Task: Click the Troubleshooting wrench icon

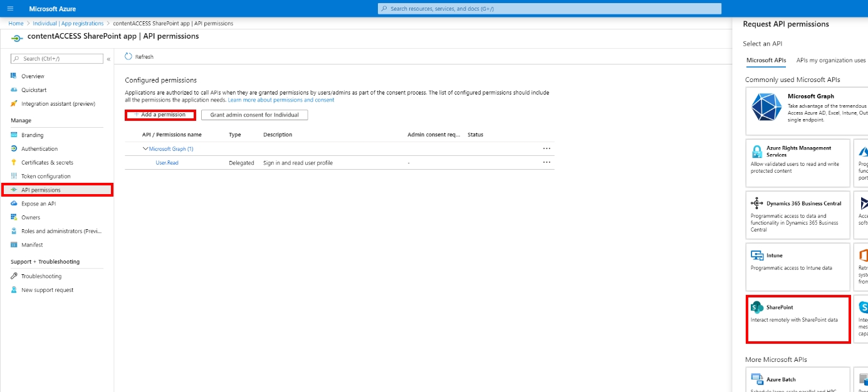Action: coord(14,276)
